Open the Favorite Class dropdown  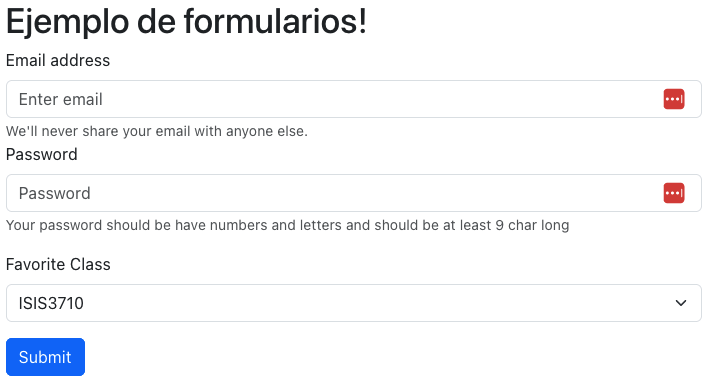point(354,303)
